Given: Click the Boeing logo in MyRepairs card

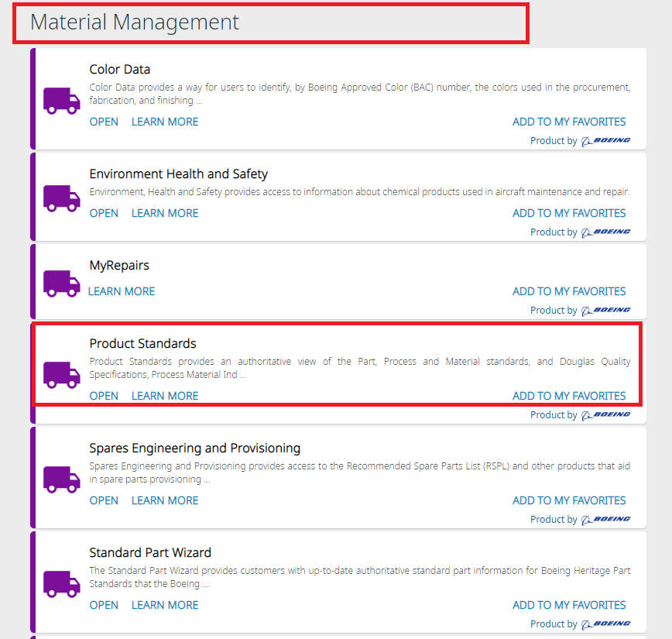Looking at the screenshot, I should [x=605, y=311].
